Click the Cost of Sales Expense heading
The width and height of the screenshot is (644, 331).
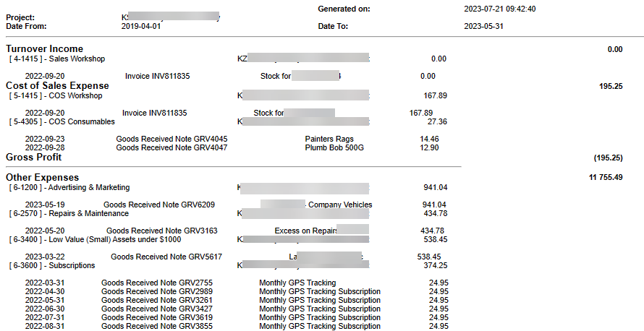point(57,85)
